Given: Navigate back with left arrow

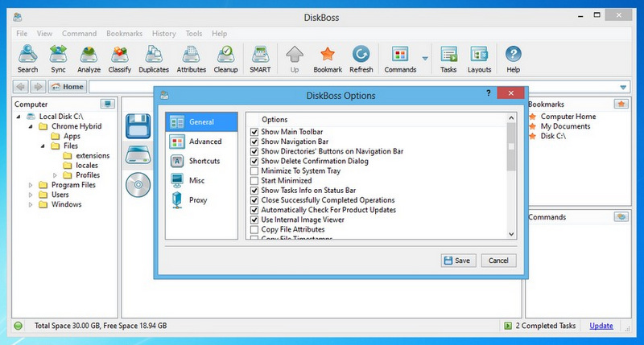Looking at the screenshot, I should point(21,87).
